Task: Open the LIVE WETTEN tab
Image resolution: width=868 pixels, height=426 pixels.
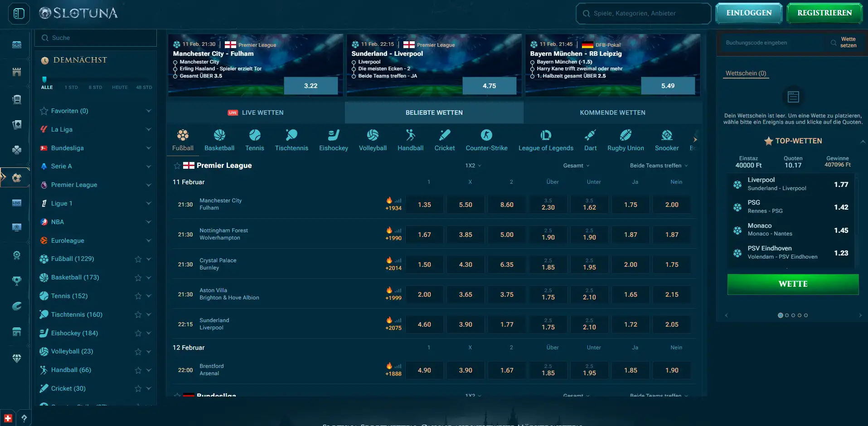Action: tap(256, 113)
